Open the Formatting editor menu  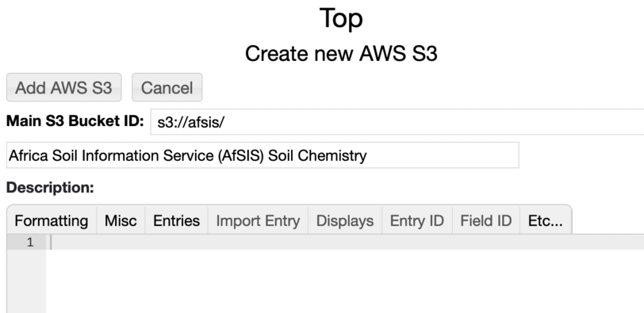tap(52, 221)
